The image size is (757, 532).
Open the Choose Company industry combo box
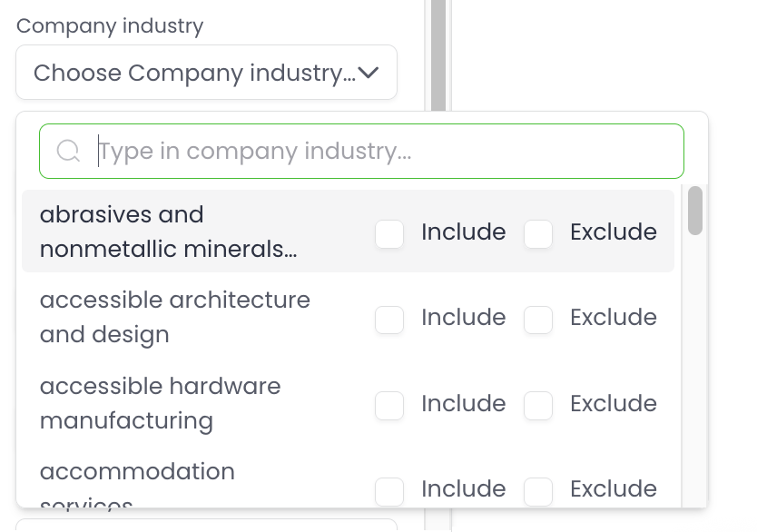click(x=195, y=73)
